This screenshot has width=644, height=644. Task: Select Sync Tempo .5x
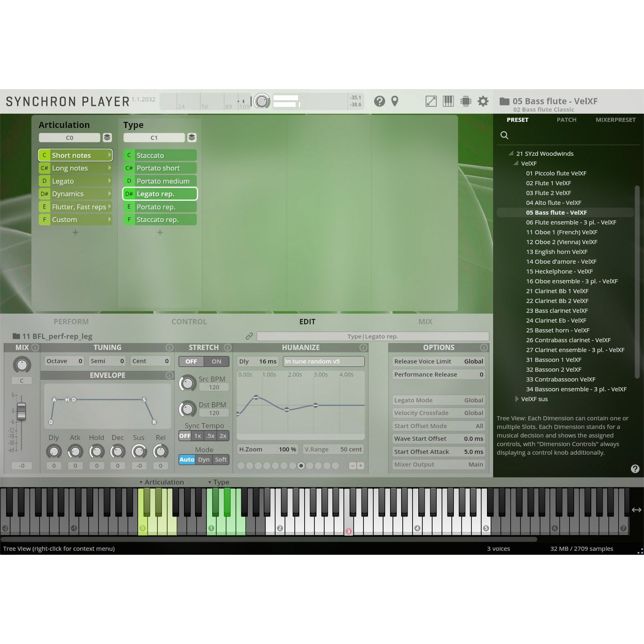[x=210, y=436]
